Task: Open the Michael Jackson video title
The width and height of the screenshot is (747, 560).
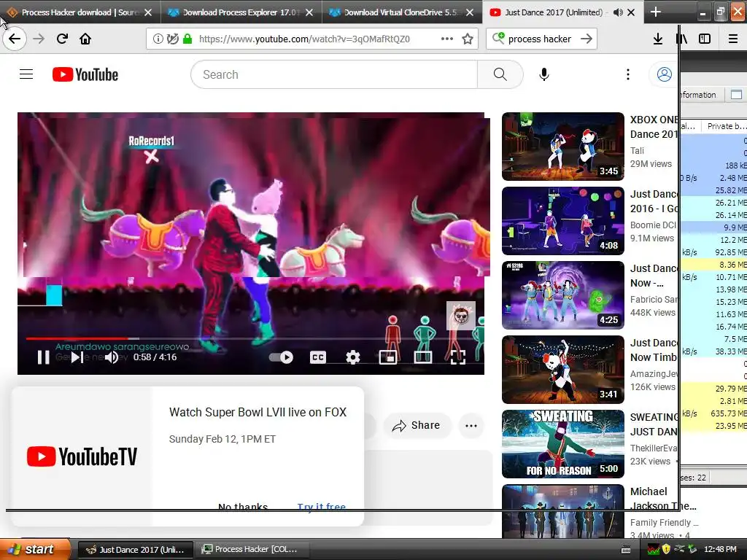Action: tap(662, 499)
